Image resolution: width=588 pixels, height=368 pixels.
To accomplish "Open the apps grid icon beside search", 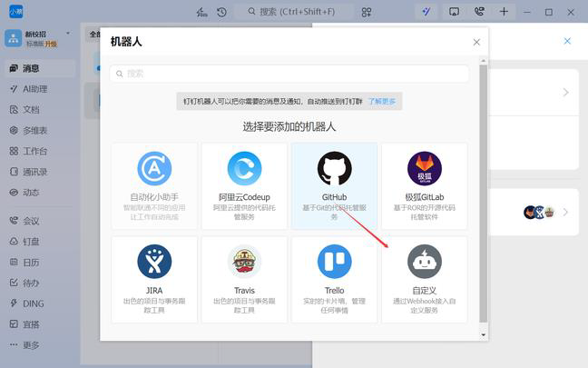I will pos(367,12).
